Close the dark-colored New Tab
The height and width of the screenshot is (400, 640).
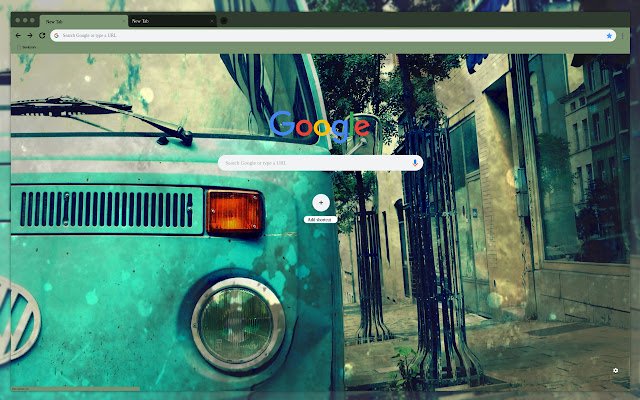pos(212,21)
